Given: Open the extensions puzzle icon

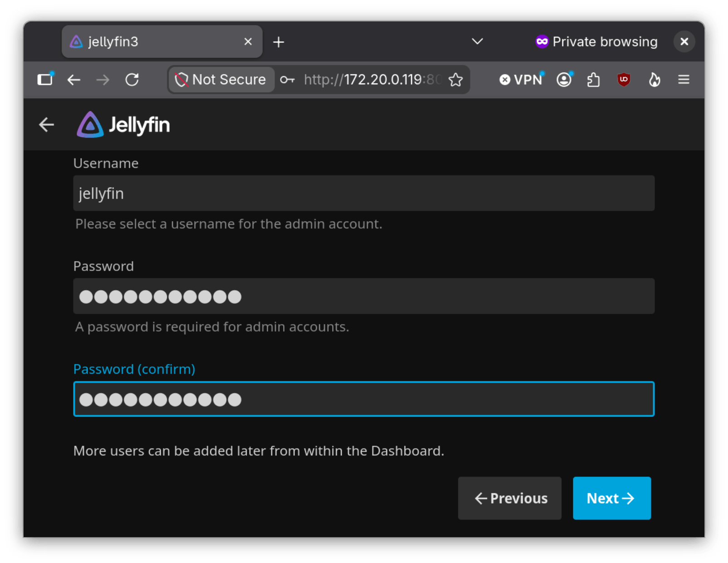Looking at the screenshot, I should [x=594, y=80].
